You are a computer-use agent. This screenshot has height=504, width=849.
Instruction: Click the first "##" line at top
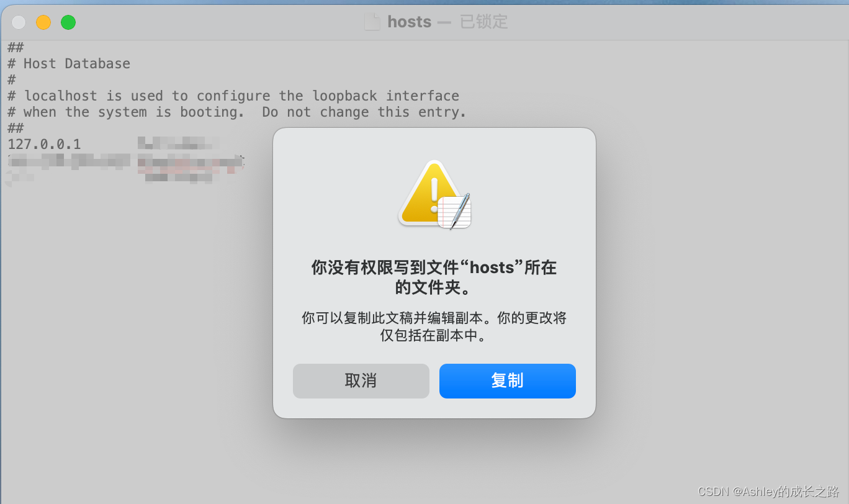point(16,47)
